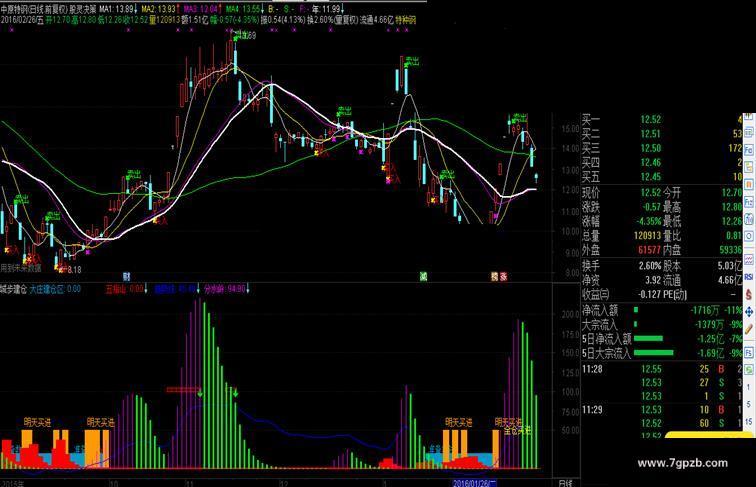Click the 大宗流入 row
This screenshot has height=487, width=756.
(662, 324)
